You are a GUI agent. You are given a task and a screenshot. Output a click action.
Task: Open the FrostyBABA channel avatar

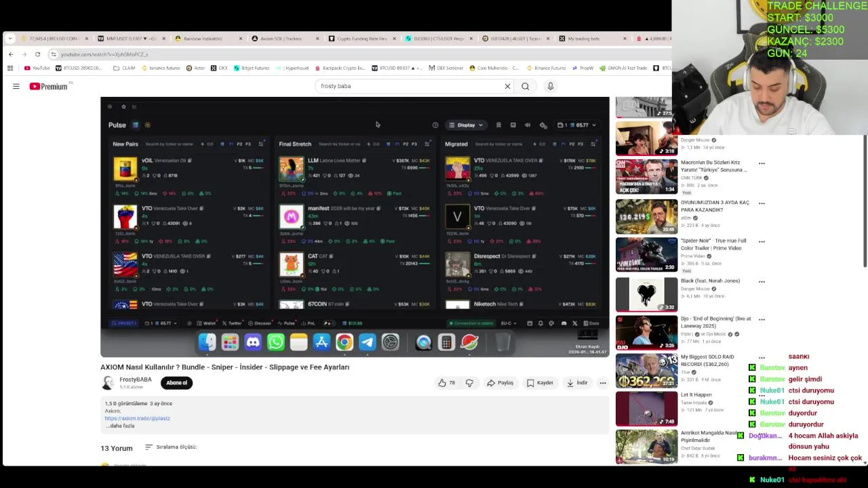pyautogui.click(x=108, y=383)
